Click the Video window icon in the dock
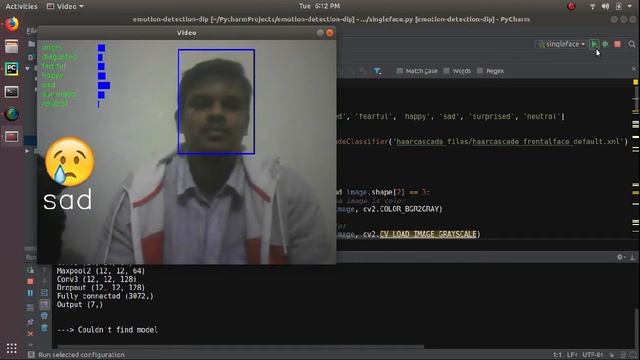 pos(11,136)
